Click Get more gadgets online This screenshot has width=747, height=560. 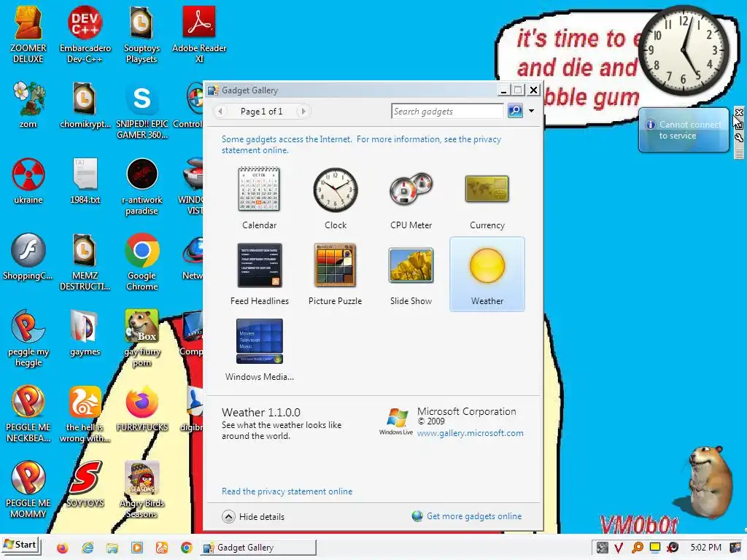467,516
